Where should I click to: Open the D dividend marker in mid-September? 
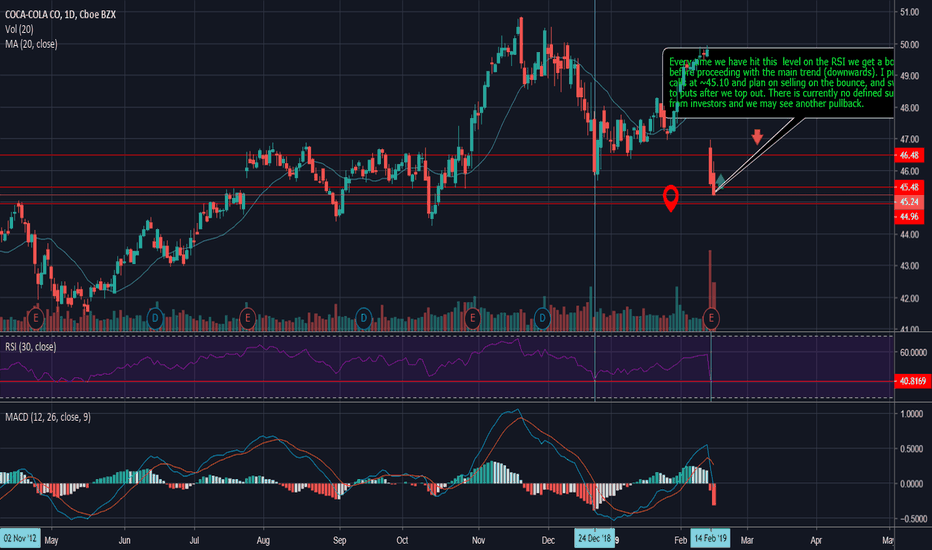(364, 318)
